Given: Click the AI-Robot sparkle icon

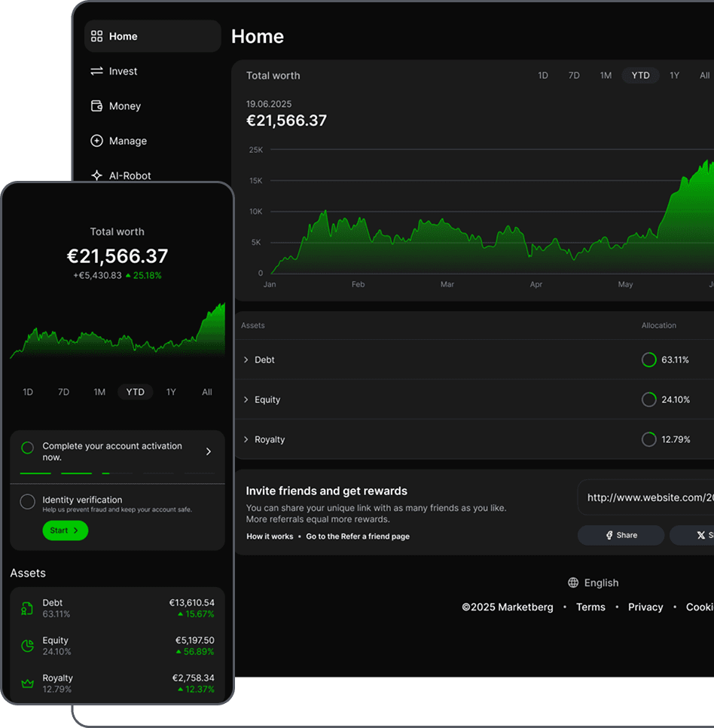Looking at the screenshot, I should point(96,175).
